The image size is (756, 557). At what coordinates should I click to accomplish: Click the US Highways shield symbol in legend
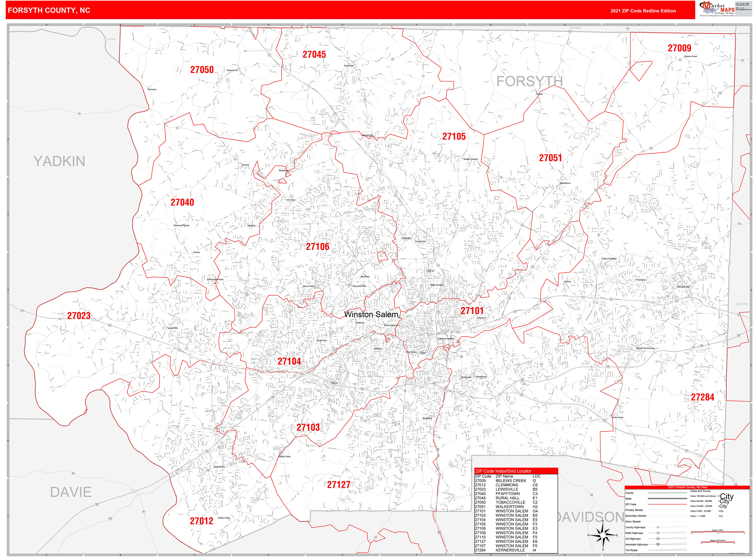(657, 539)
